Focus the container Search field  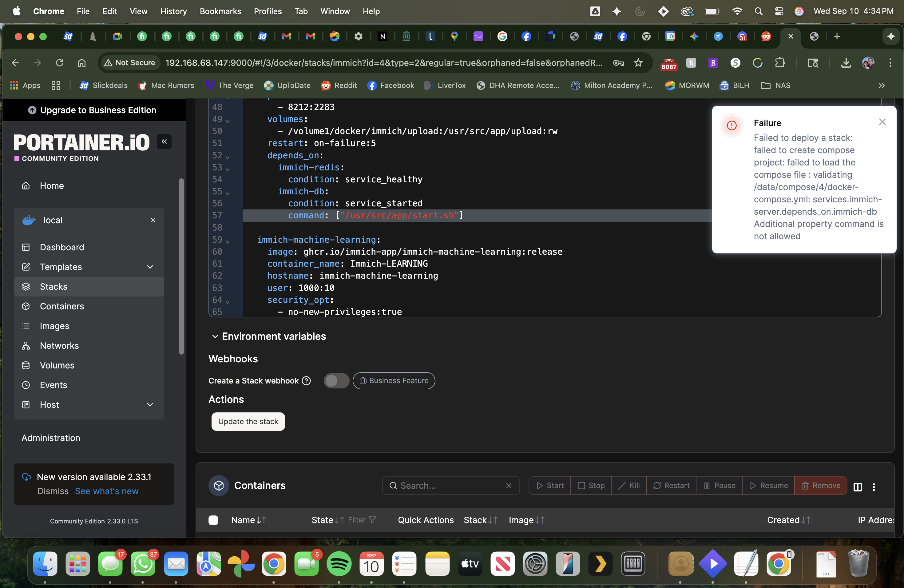pyautogui.click(x=451, y=486)
